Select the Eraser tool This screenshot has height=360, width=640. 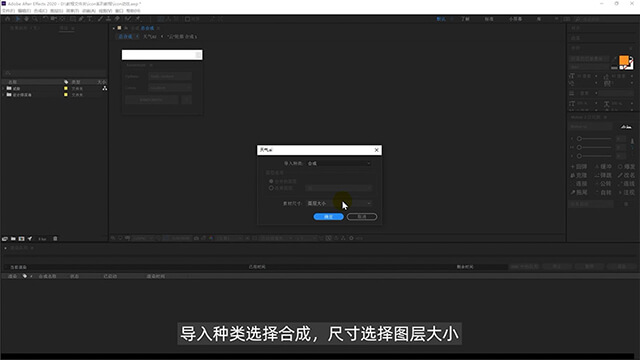click(117, 19)
